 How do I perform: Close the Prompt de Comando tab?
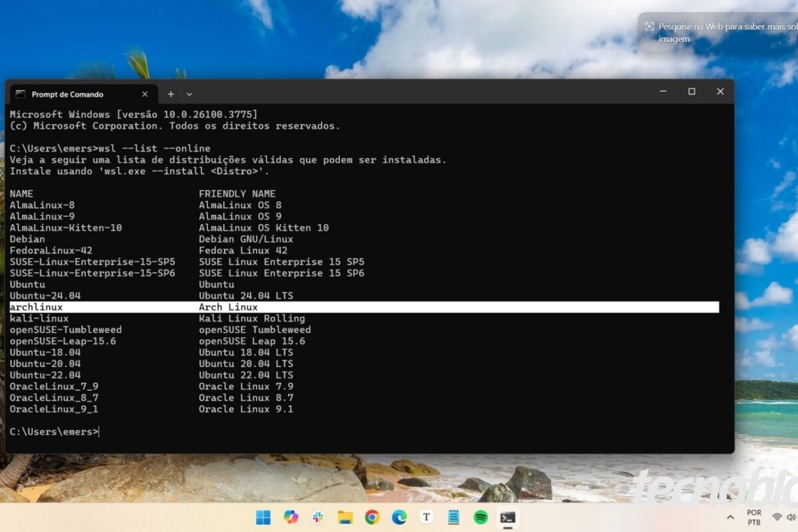pyautogui.click(x=145, y=94)
